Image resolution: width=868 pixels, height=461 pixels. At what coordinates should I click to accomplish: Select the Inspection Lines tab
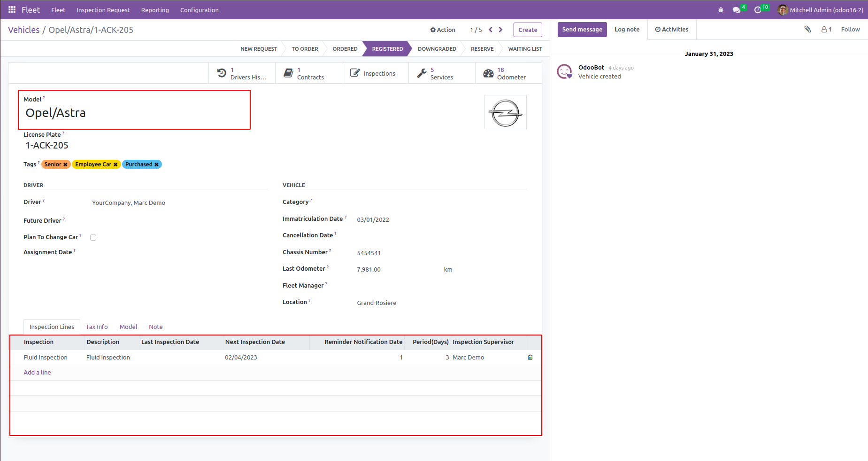coord(52,327)
